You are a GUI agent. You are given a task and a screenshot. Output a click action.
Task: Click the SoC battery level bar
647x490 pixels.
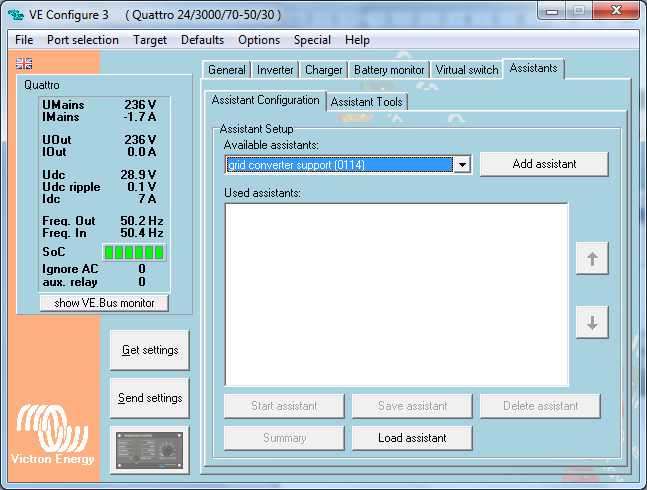(x=134, y=252)
